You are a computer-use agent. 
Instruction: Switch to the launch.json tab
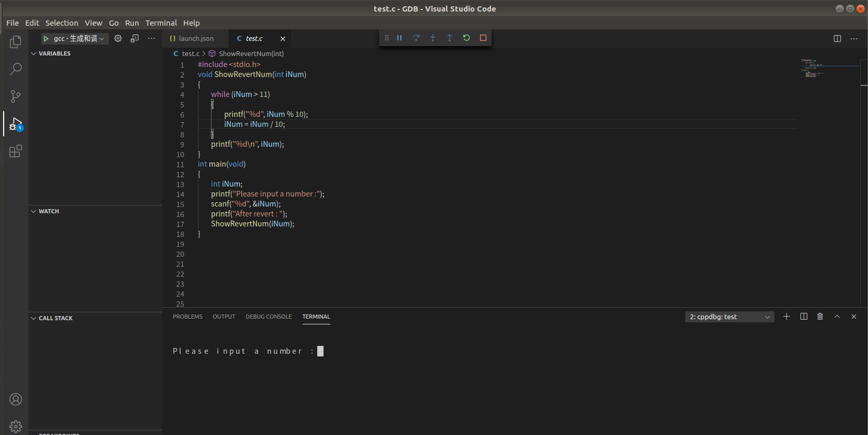196,38
